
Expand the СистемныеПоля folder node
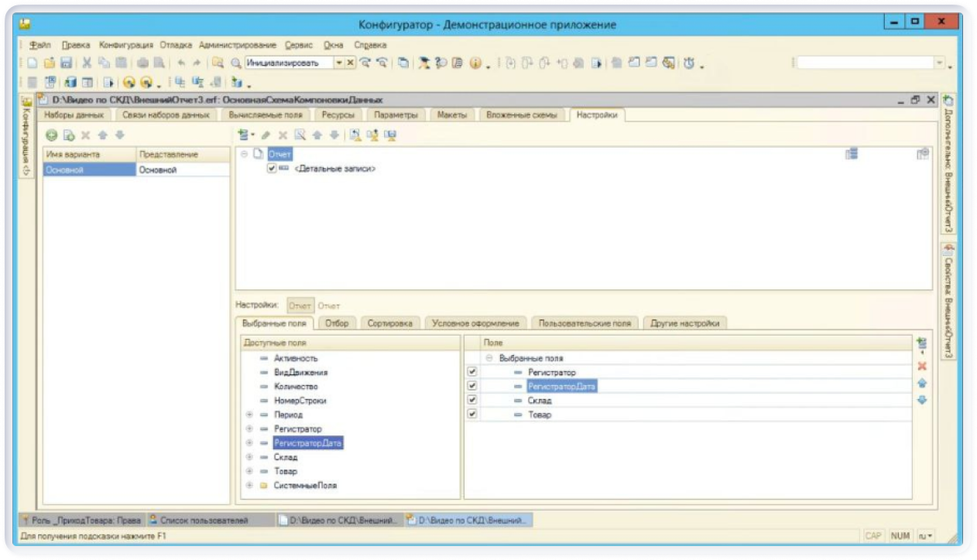point(249,486)
